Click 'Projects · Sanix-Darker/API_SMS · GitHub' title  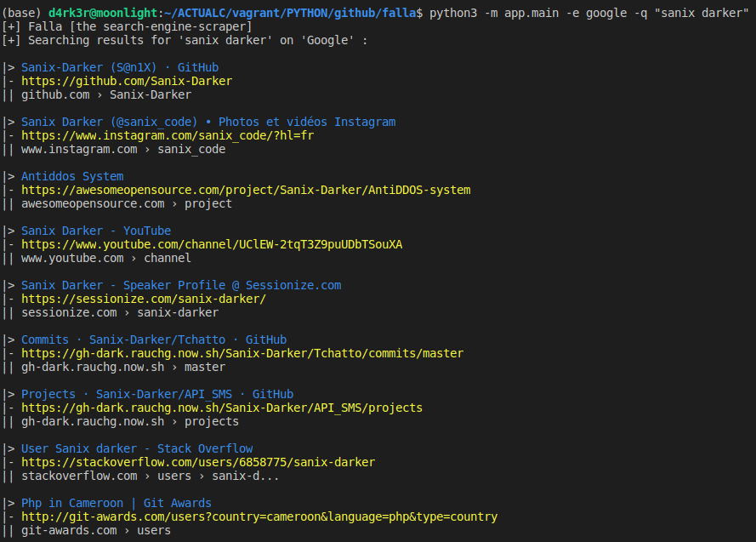[x=157, y=395]
